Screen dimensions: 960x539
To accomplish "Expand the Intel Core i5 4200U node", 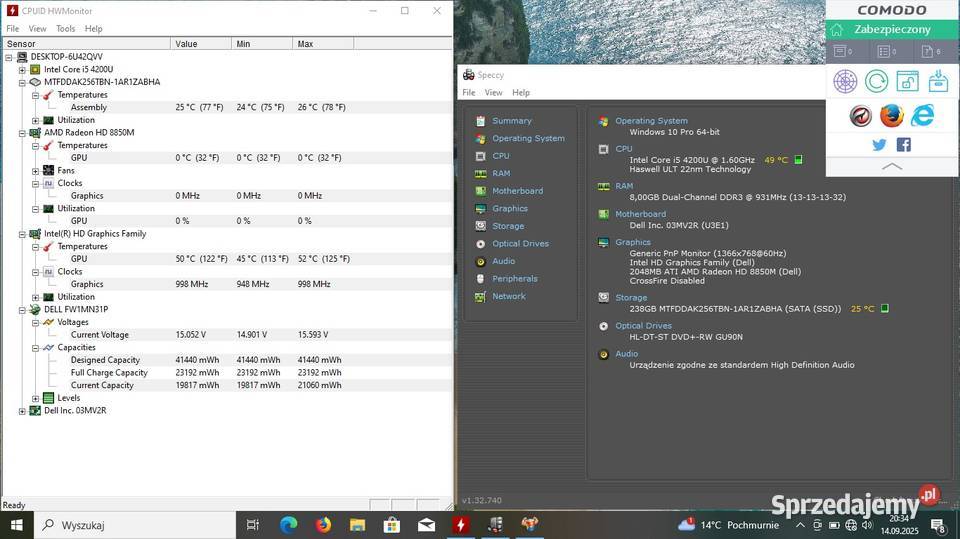I will [x=22, y=69].
